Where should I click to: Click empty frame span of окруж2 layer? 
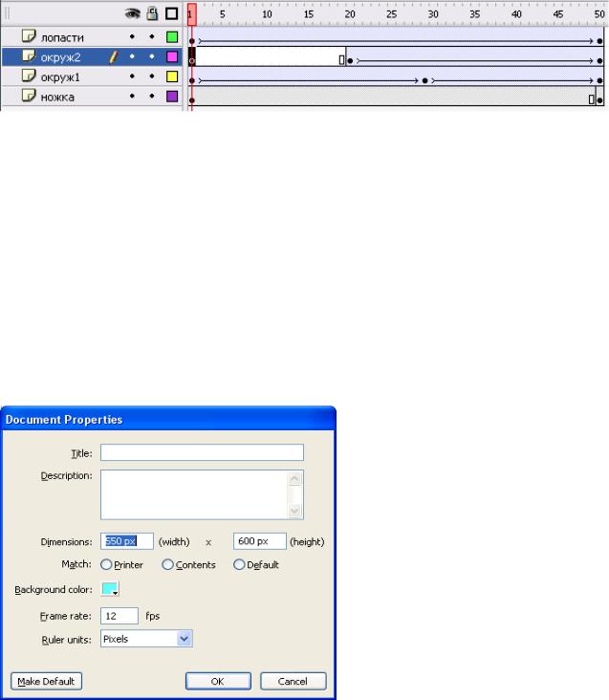[x=270, y=56]
